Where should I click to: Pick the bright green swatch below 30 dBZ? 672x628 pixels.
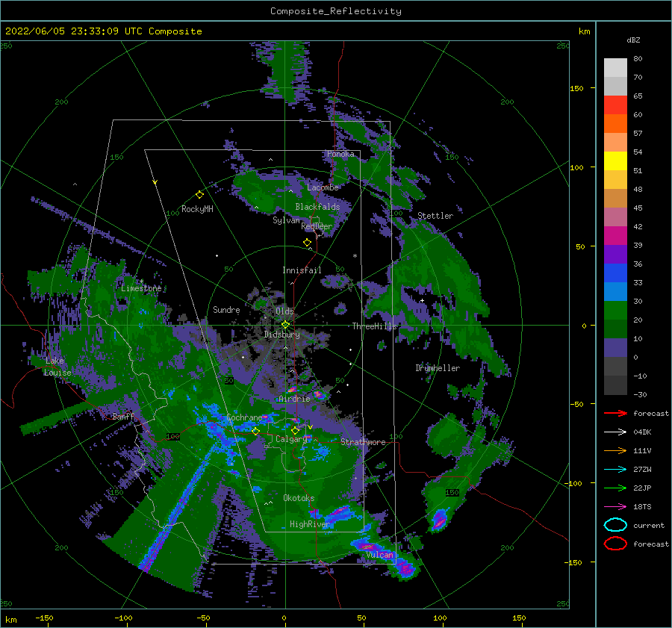click(x=615, y=311)
